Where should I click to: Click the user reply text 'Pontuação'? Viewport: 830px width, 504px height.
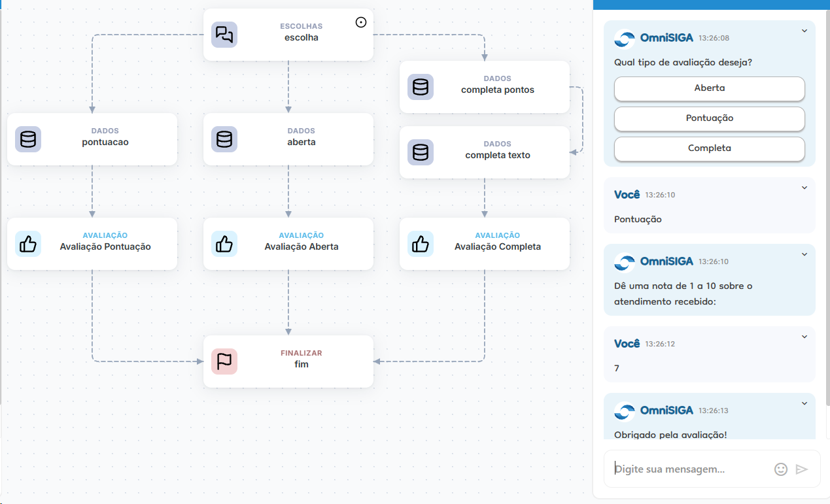click(x=638, y=220)
